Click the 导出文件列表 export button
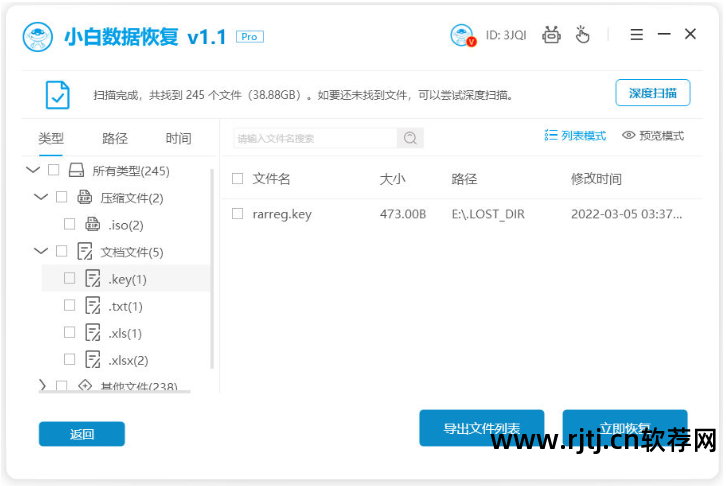Viewport: 726px width, 486px height. (x=482, y=428)
